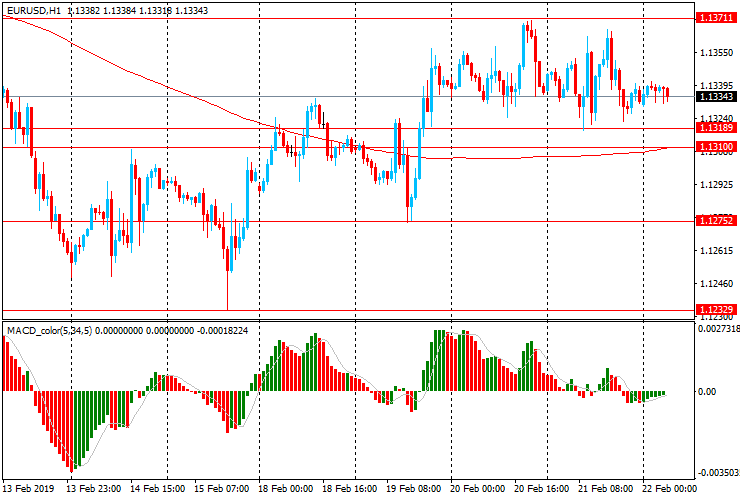Click the EURUSD,H1 chart title text
740x500 pixels.
[x=34, y=10]
